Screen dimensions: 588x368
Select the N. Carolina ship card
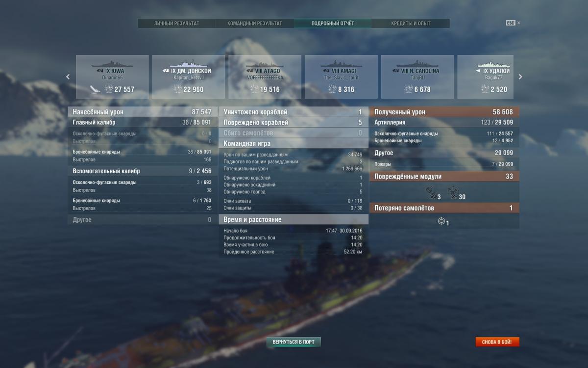[x=417, y=77]
